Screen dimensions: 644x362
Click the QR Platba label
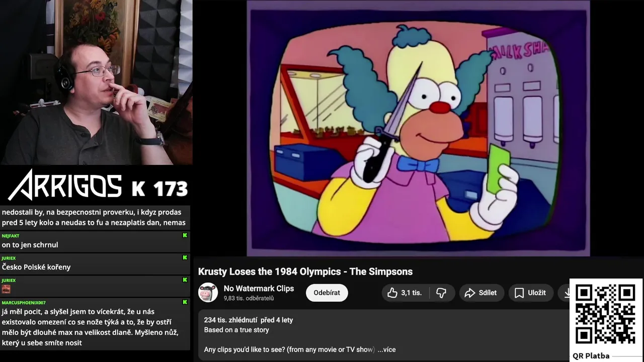[591, 356]
